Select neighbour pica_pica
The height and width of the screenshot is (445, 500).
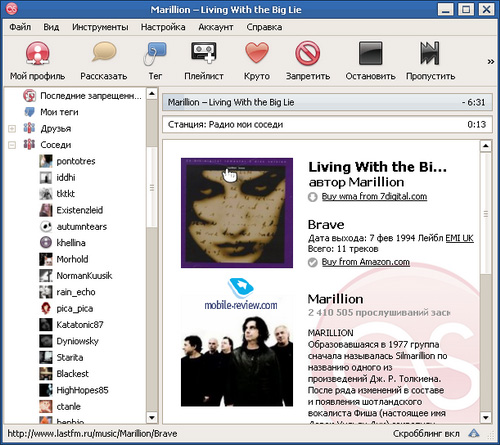(75, 309)
